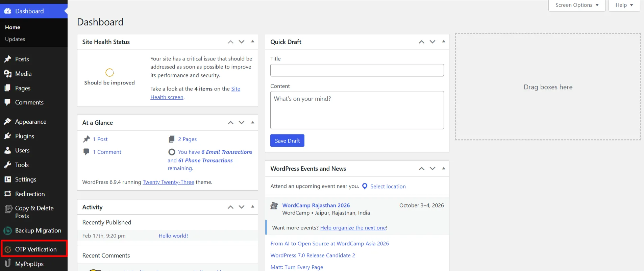Click the circle icon beside Email Transactions
The height and width of the screenshot is (271, 644).
(172, 152)
